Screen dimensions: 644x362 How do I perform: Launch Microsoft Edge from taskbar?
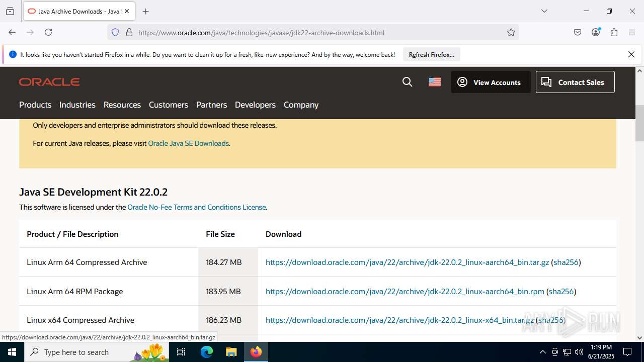tap(207, 352)
